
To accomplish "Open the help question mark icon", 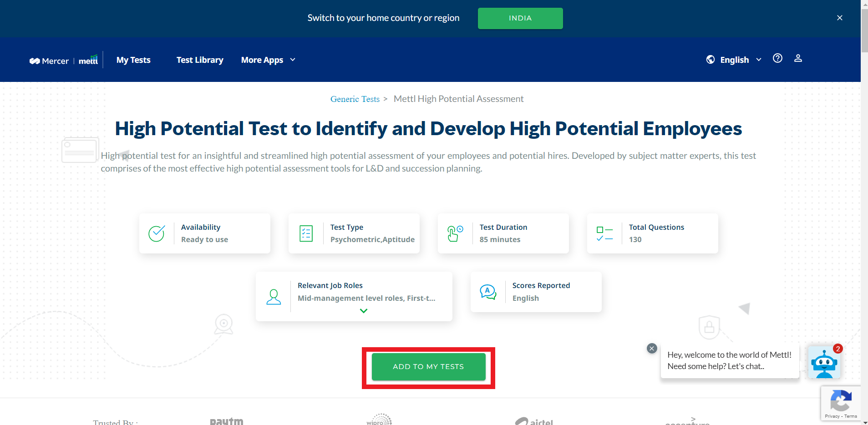I will click(x=777, y=58).
